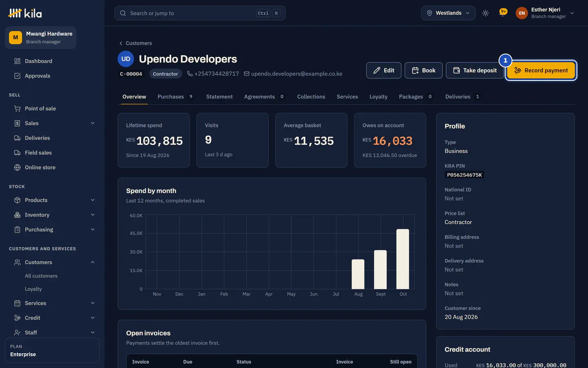588x368 pixels.
Task: Expand the Inventory submenu
Action: pyautogui.click(x=93, y=215)
